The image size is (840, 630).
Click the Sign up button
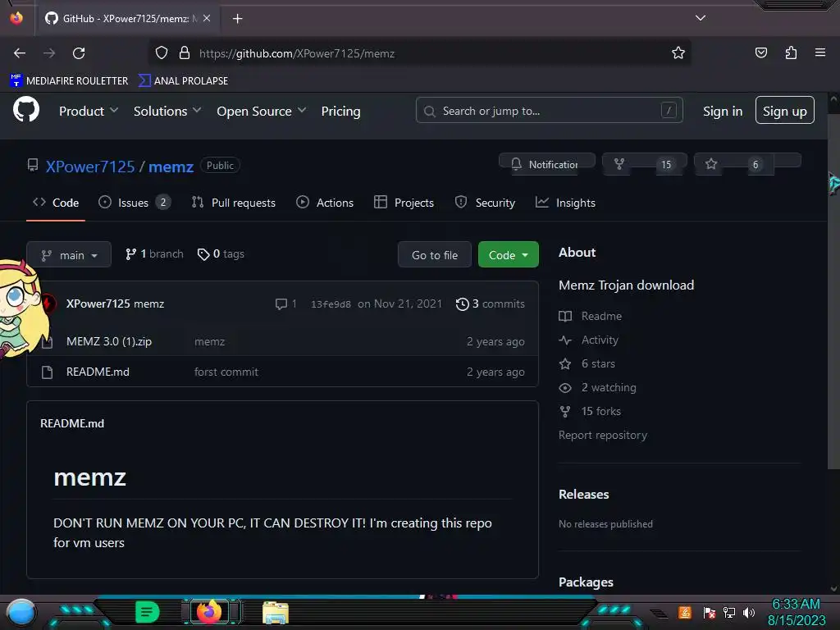[x=785, y=111]
